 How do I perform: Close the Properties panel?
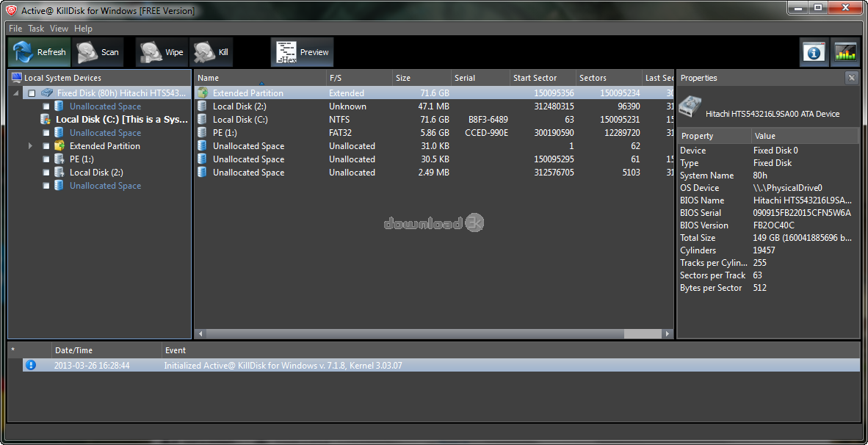coord(851,78)
